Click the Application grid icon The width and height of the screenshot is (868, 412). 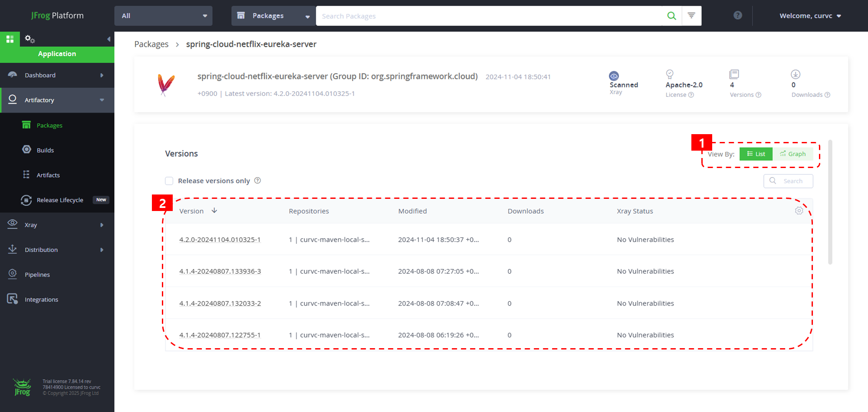[x=10, y=39]
